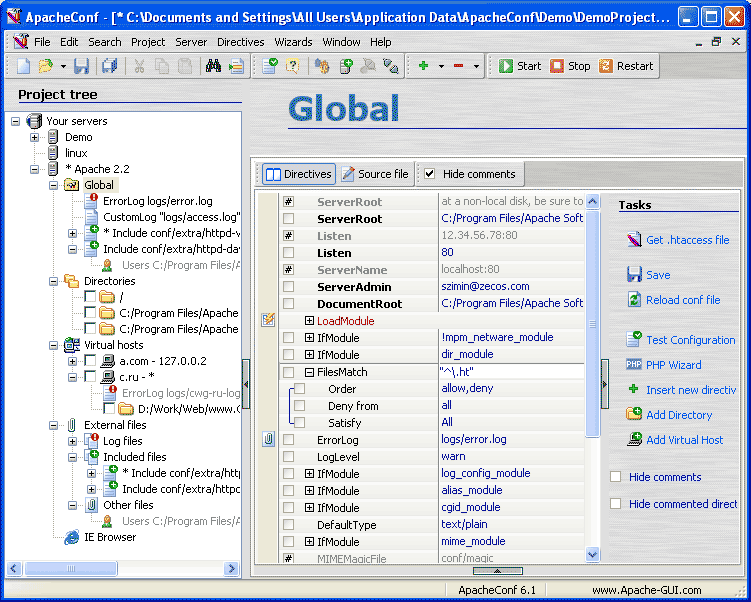
Task: Open the PHP Wizard task
Action: click(673, 365)
